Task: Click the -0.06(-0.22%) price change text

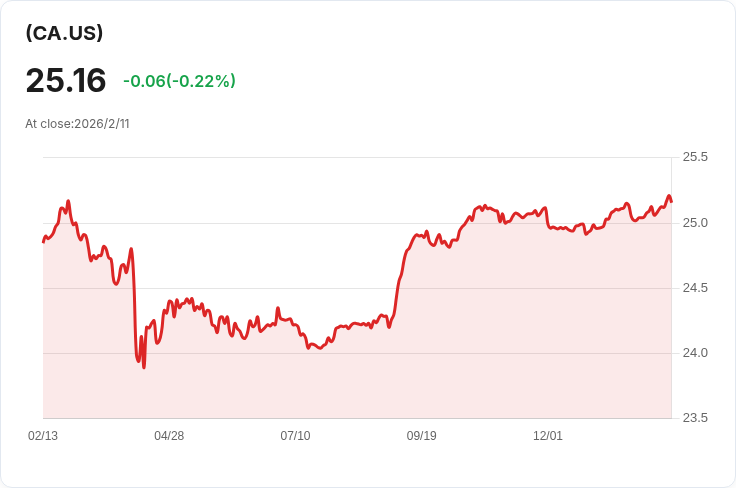Action: point(179,81)
